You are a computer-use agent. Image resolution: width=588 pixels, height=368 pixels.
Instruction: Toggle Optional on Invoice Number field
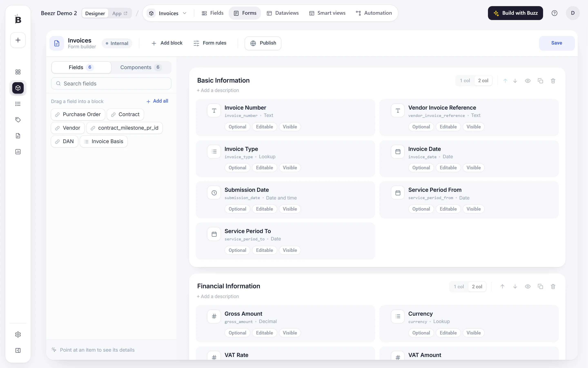[237, 127]
